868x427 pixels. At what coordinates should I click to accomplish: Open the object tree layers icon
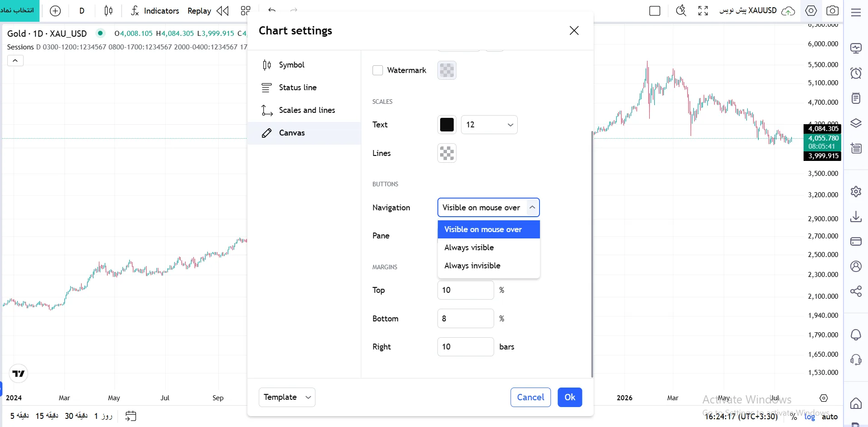[856, 123]
